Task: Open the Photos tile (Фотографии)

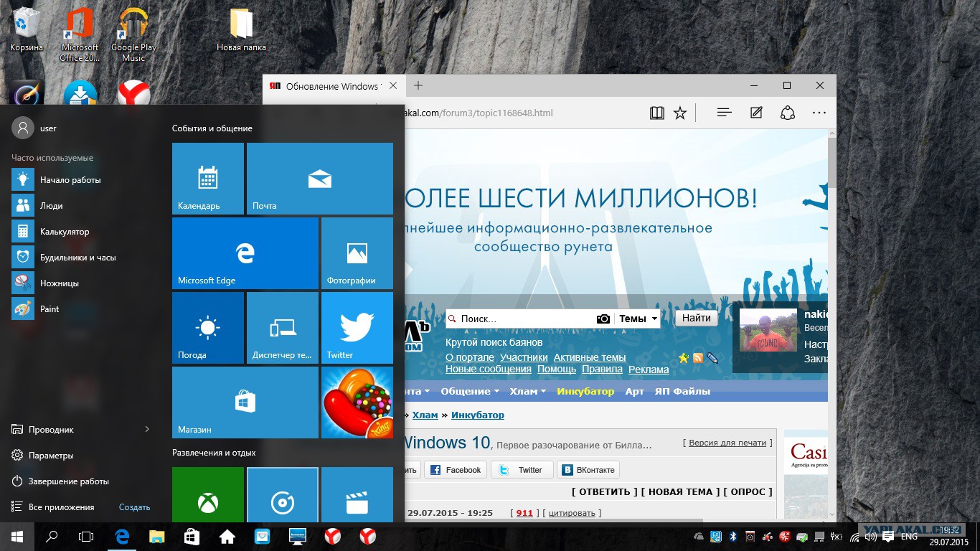Action: tap(357, 253)
